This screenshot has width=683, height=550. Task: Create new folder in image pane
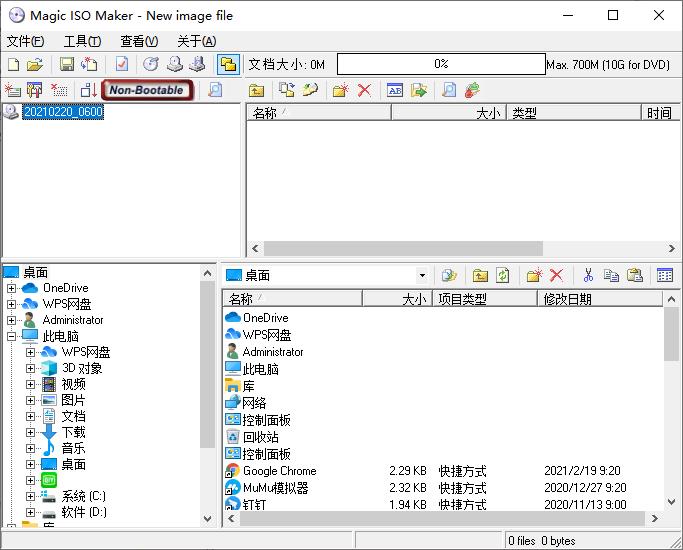click(x=341, y=90)
